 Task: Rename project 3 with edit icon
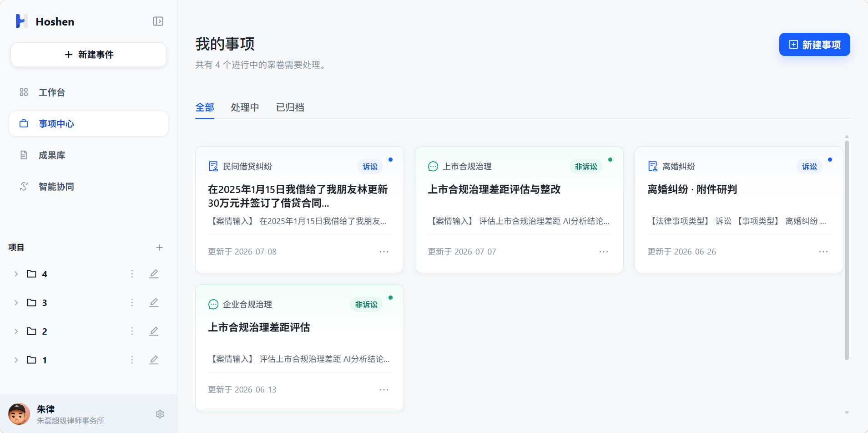[x=154, y=302]
